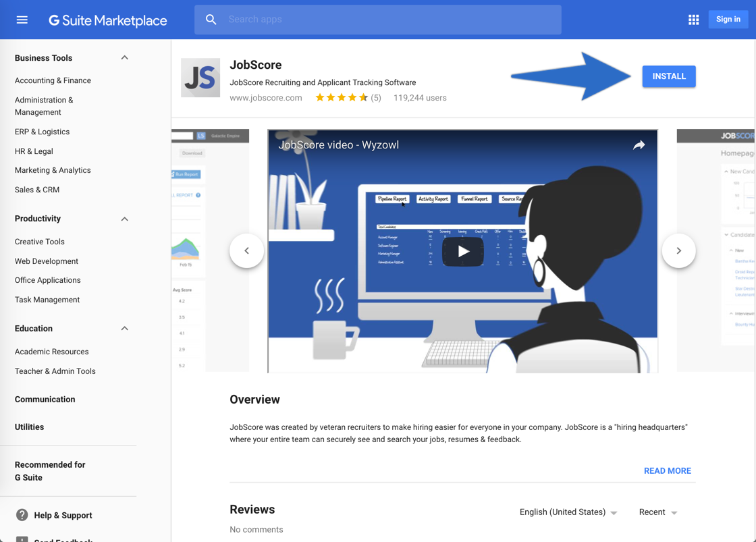Click the 119,244 users count

[420, 98]
